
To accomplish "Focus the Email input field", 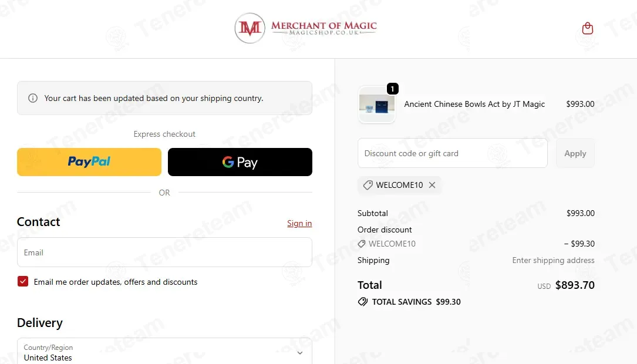I will 164,252.
